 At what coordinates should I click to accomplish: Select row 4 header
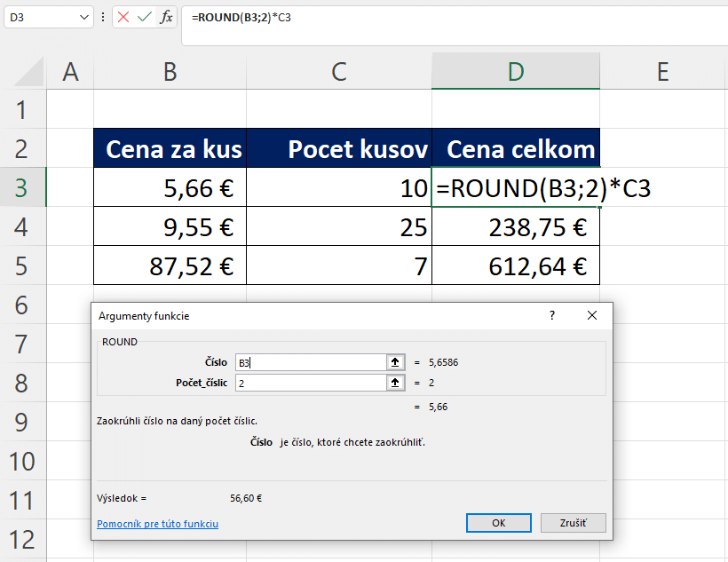(x=22, y=226)
